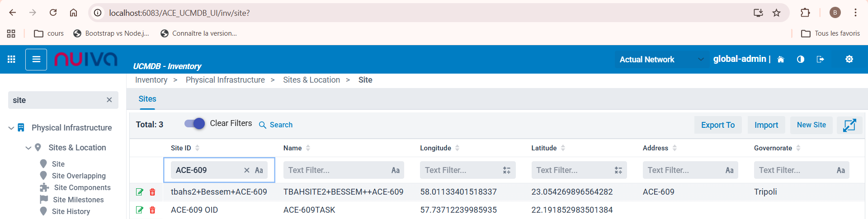
Task: Open Site Overlapping in sidebar
Action: coord(79,176)
